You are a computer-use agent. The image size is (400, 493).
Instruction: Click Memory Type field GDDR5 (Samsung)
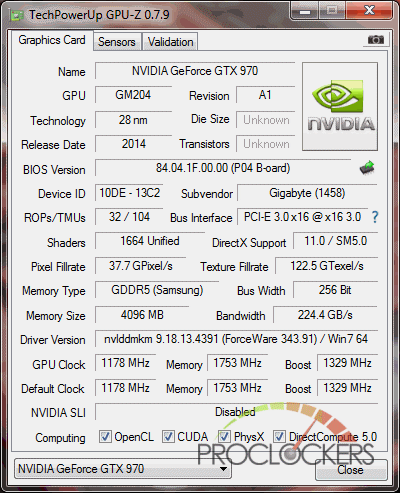pos(157,290)
